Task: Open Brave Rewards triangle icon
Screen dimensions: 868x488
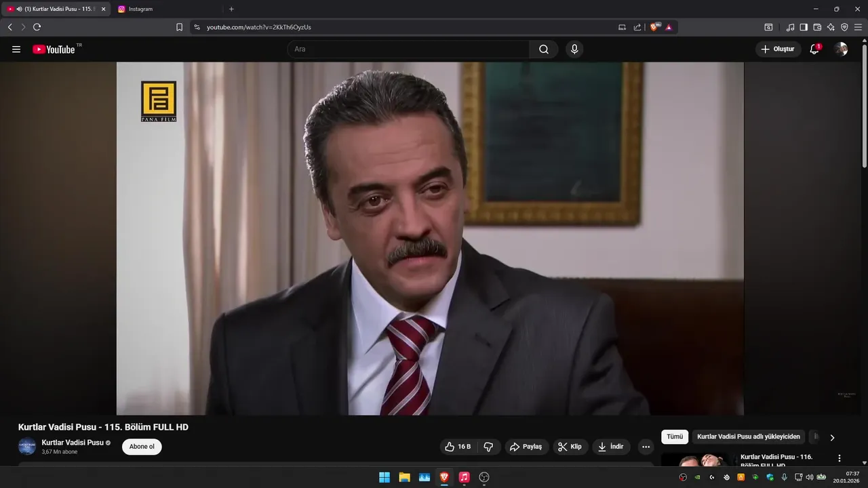Action: (669, 27)
